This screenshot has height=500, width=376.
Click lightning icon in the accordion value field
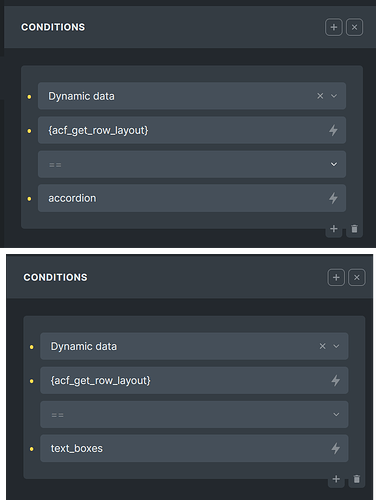333,198
